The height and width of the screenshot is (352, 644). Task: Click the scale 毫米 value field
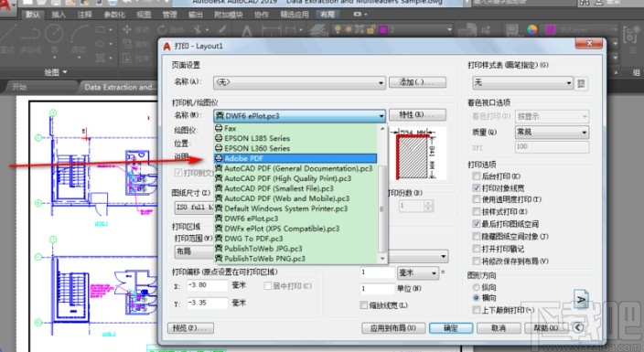[x=377, y=272]
